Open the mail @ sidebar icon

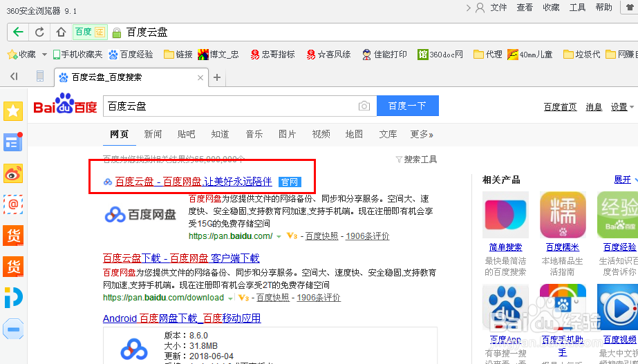click(13, 204)
